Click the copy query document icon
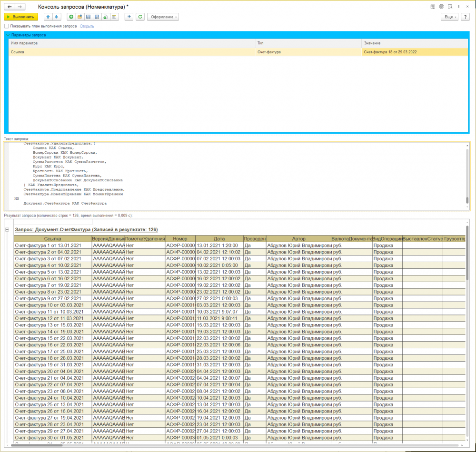The height and width of the screenshot is (452, 476). click(x=105, y=17)
